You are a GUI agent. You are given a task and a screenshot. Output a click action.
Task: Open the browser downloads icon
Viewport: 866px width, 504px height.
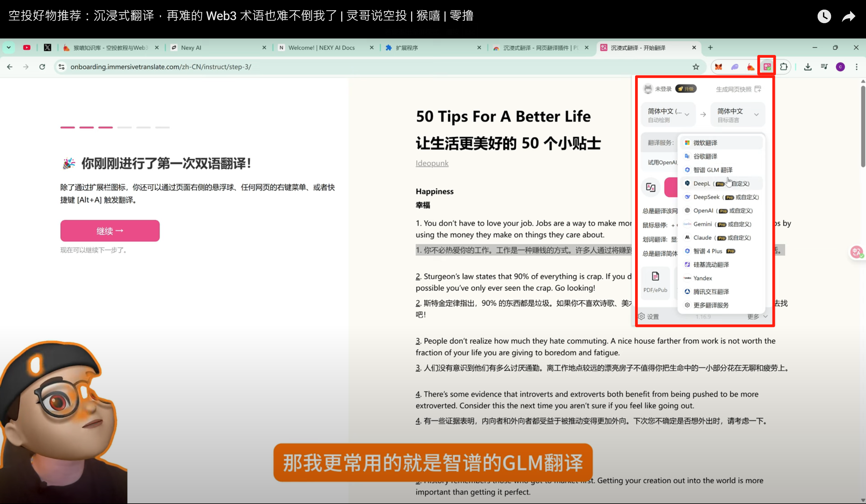click(808, 67)
